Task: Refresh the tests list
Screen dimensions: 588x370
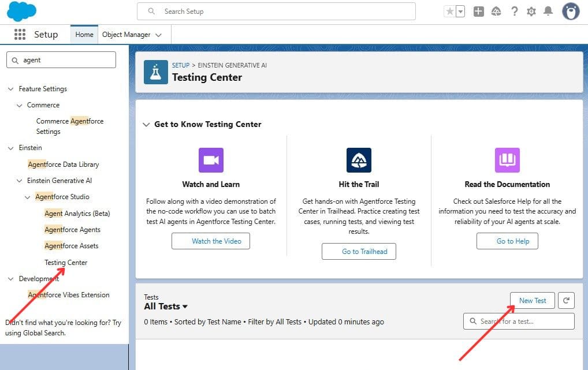Action: 566,300
